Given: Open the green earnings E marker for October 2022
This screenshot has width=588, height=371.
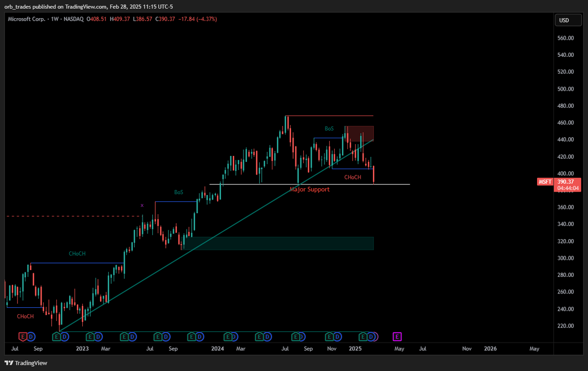Looking at the screenshot, I should click(56, 336).
